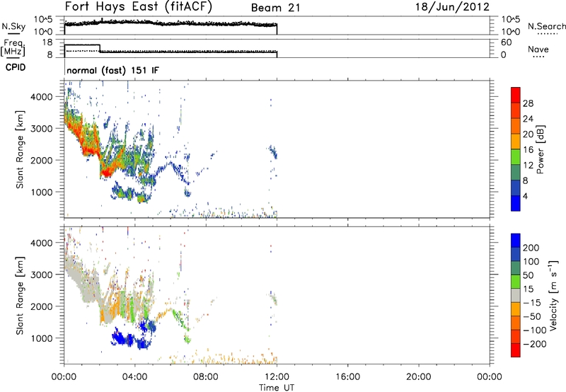Image resolution: width=566 pixels, height=392 pixels.
Task: Click the 'Beam 21' label
Action: coord(275,8)
